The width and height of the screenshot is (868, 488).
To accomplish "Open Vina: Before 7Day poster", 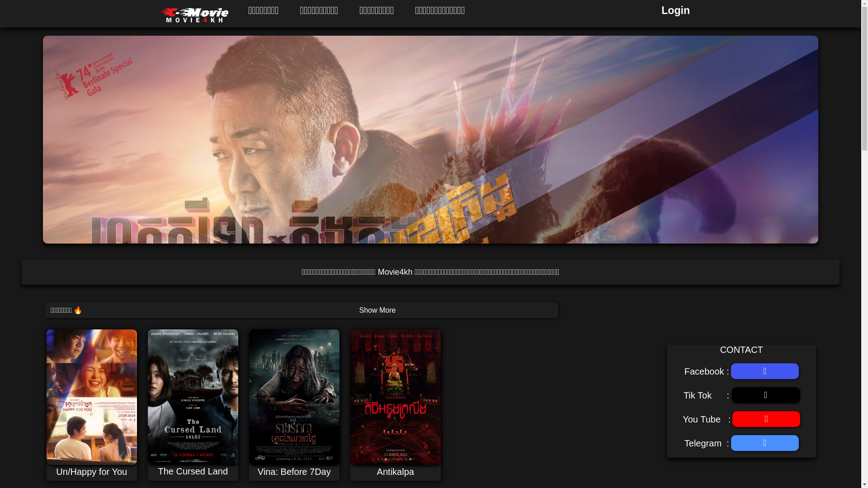I will 294,397.
